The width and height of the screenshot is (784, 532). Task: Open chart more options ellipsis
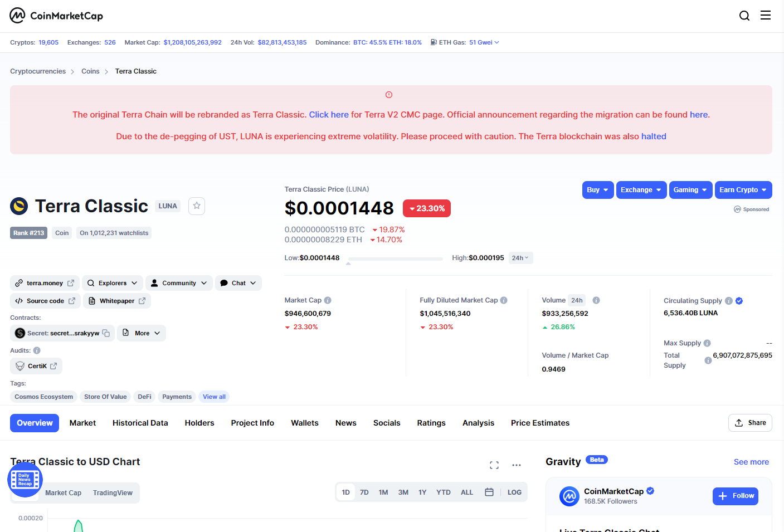tap(517, 465)
